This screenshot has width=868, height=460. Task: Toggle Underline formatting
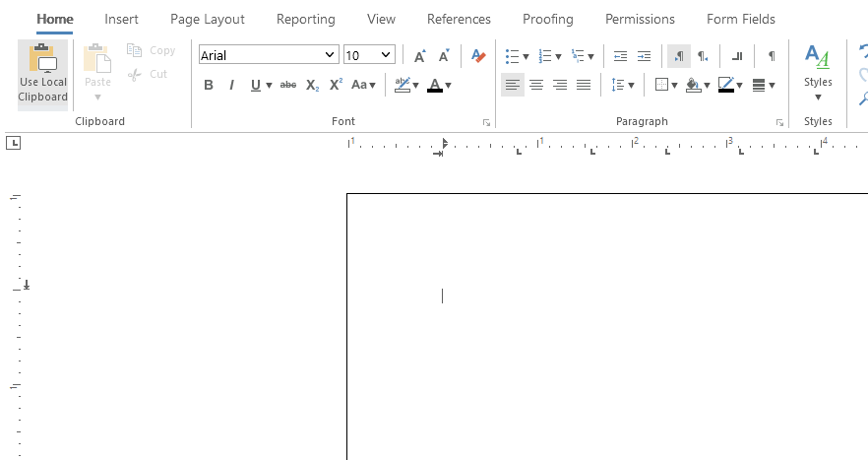click(255, 85)
